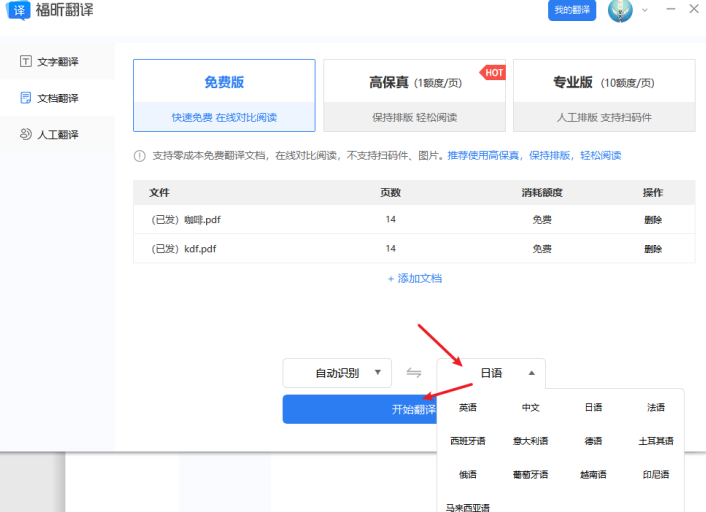
Task: Minimize the translator window
Action: (671, 9)
